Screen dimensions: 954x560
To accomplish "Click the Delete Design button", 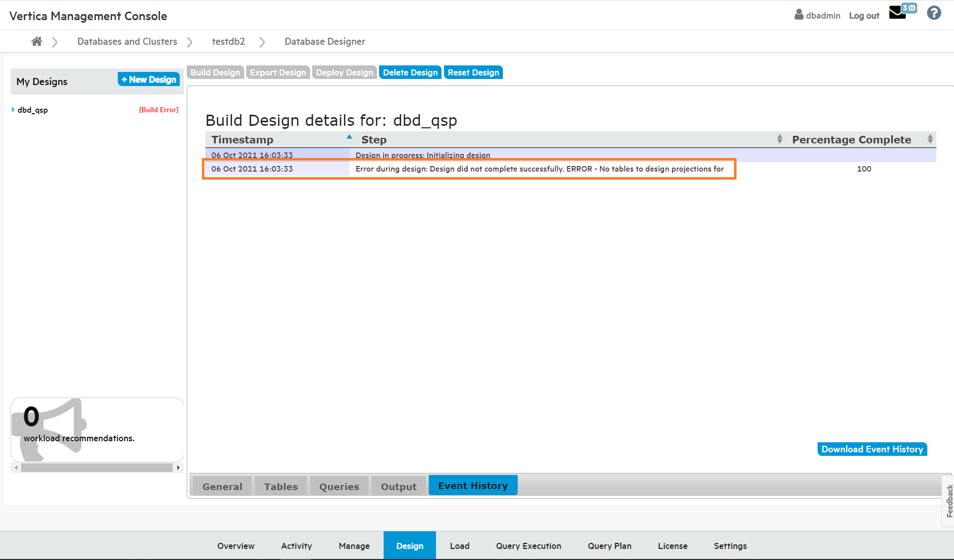I will pyautogui.click(x=410, y=72).
